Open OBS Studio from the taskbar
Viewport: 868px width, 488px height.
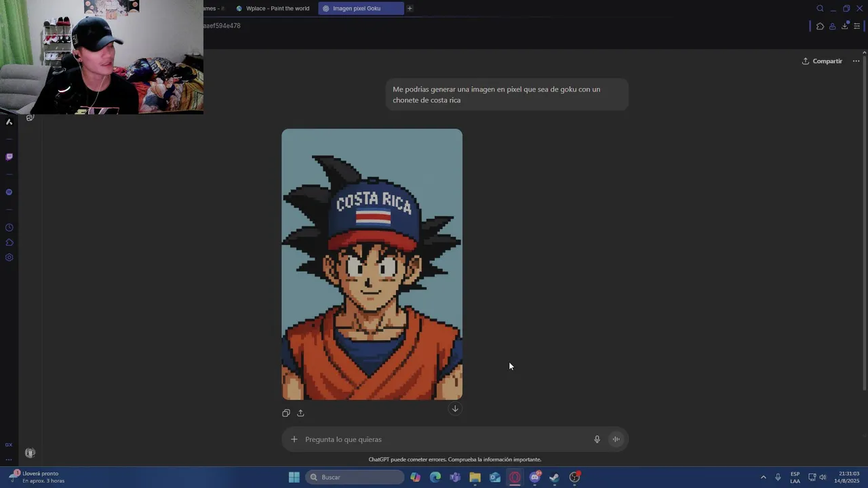click(575, 477)
